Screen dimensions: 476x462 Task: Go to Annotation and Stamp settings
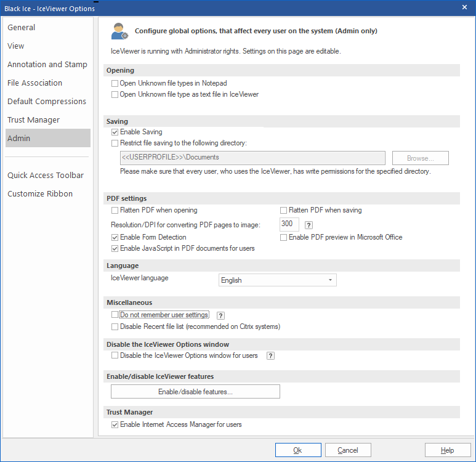pos(48,65)
